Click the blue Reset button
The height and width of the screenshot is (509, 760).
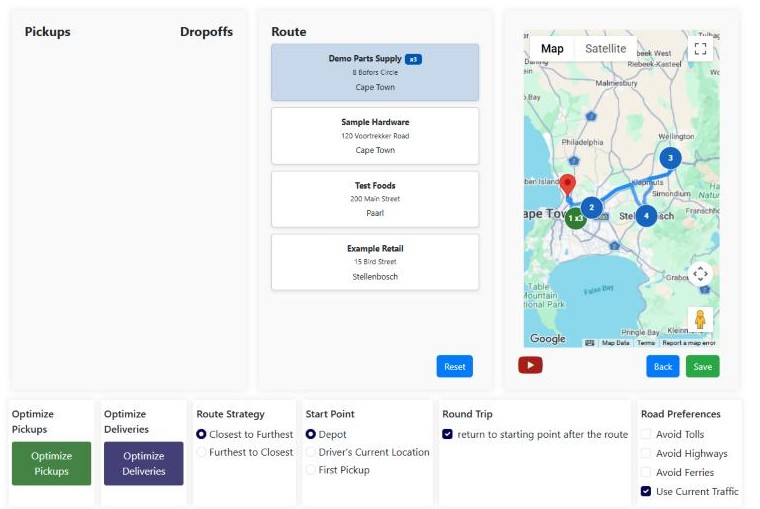click(455, 366)
